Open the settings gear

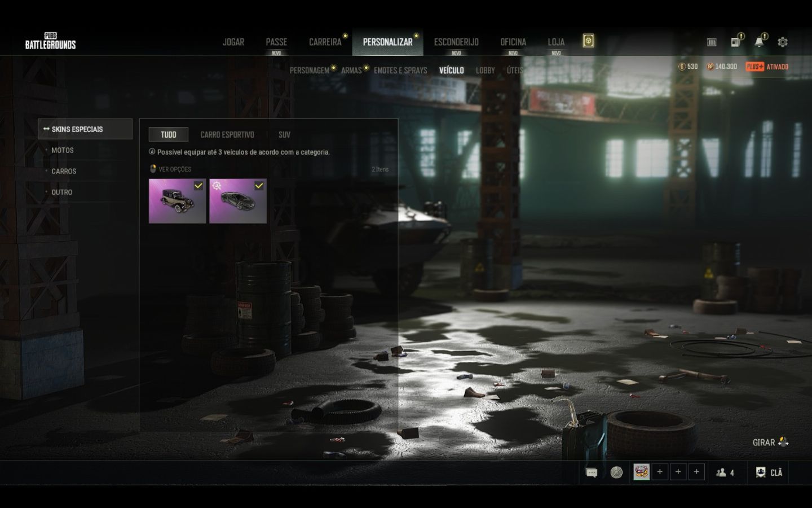click(x=783, y=42)
